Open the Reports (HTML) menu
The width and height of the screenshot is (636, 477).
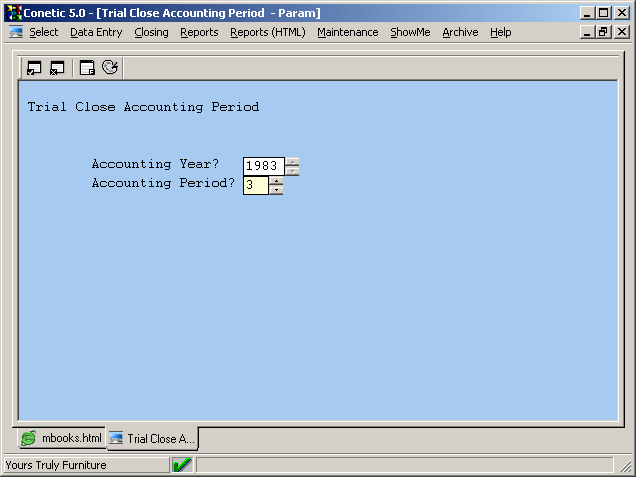point(267,32)
